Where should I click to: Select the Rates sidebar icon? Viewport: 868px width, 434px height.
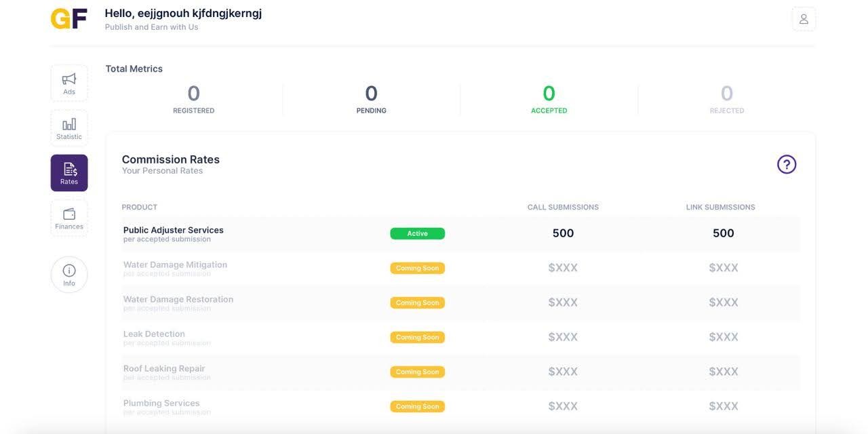point(69,173)
